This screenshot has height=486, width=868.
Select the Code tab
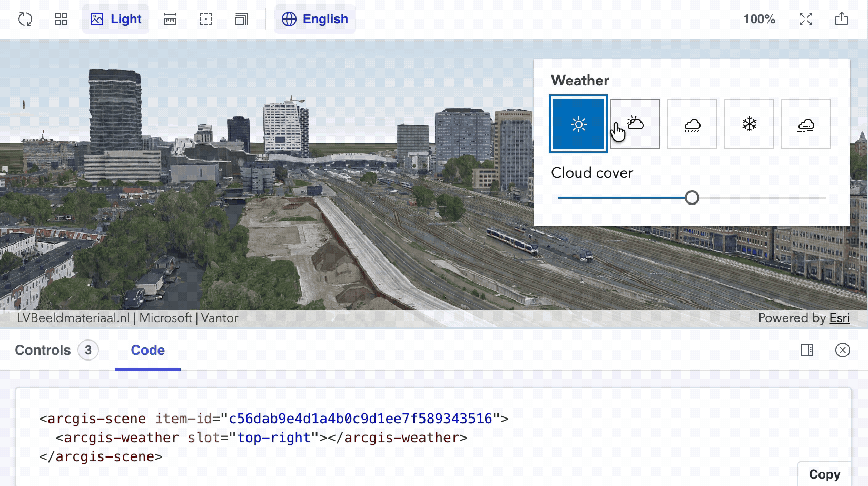coord(147,350)
